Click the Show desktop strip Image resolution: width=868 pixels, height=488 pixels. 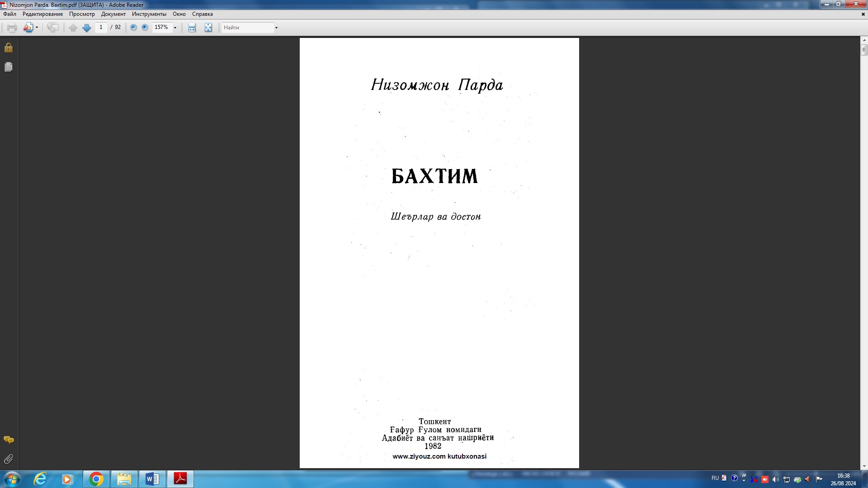coord(864,479)
